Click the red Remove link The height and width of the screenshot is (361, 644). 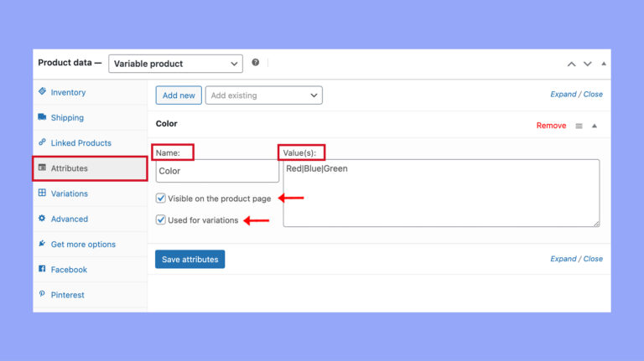(x=551, y=126)
